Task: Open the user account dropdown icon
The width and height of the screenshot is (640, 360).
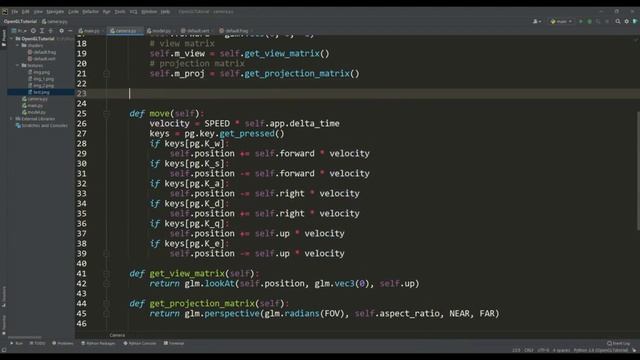Action: [537, 21]
